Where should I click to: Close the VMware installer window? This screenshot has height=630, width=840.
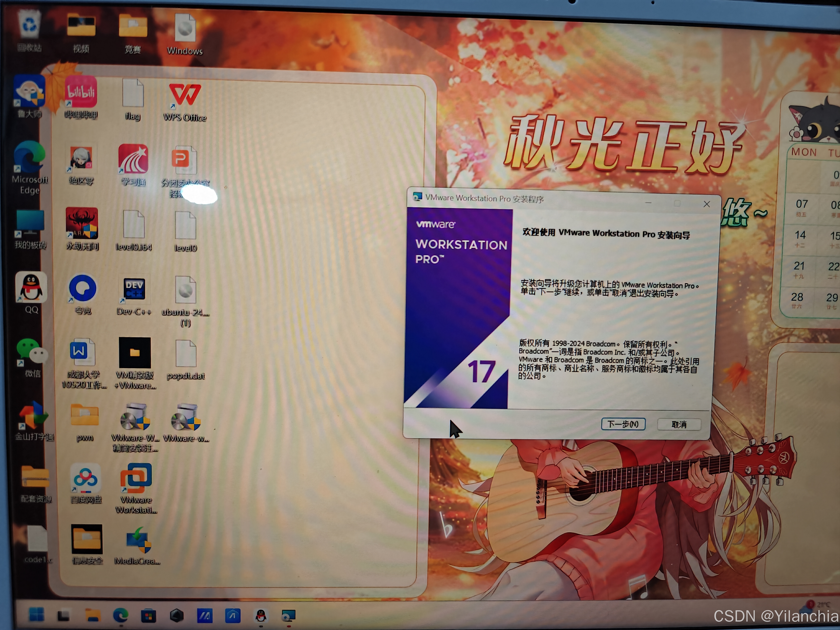pos(706,204)
